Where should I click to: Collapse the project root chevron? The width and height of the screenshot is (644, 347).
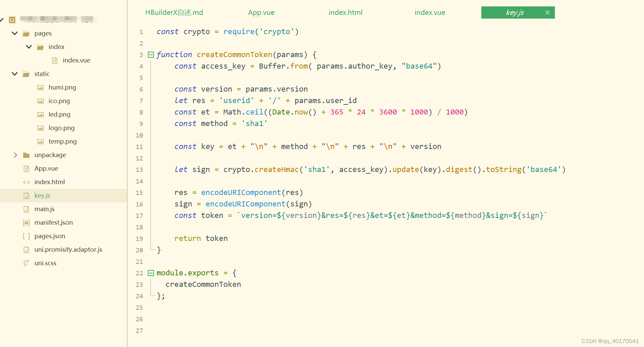point(1,20)
